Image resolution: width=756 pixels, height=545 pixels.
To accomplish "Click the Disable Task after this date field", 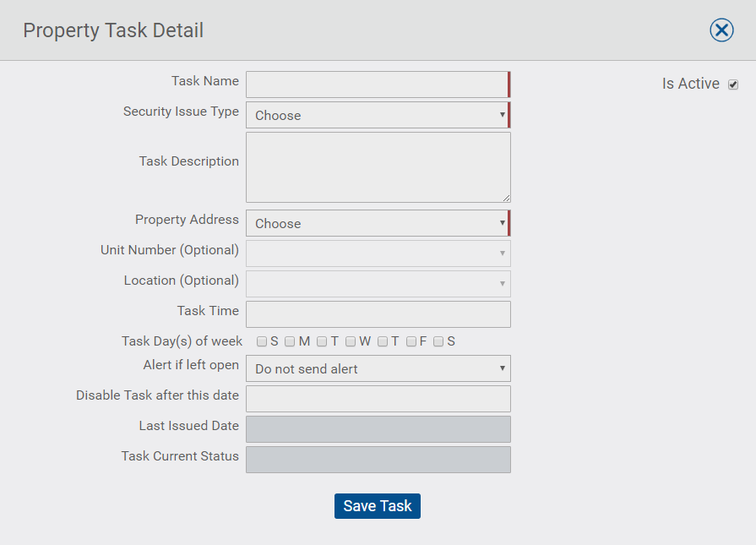I will (378, 399).
